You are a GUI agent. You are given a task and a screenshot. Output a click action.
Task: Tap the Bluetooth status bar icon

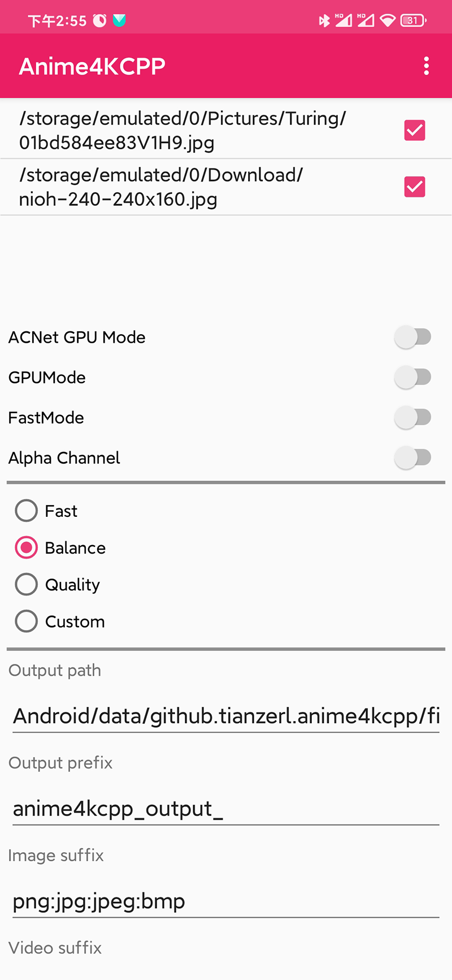pos(324,21)
